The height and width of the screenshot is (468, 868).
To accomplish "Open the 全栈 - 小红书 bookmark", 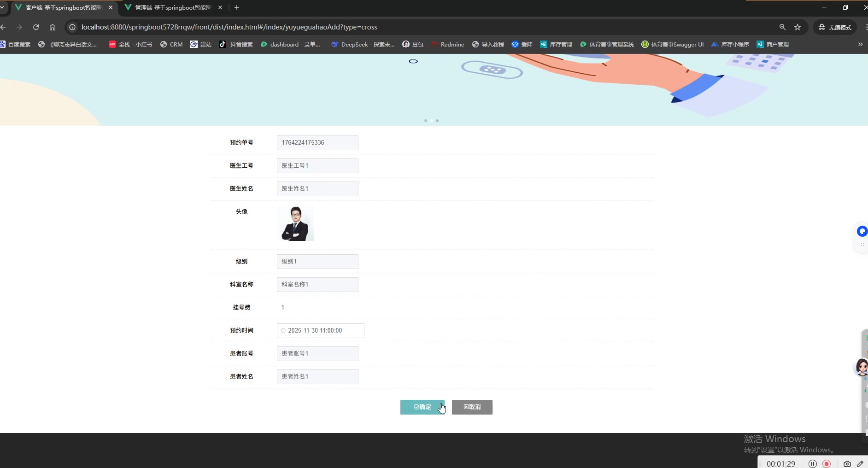I will click(x=130, y=44).
